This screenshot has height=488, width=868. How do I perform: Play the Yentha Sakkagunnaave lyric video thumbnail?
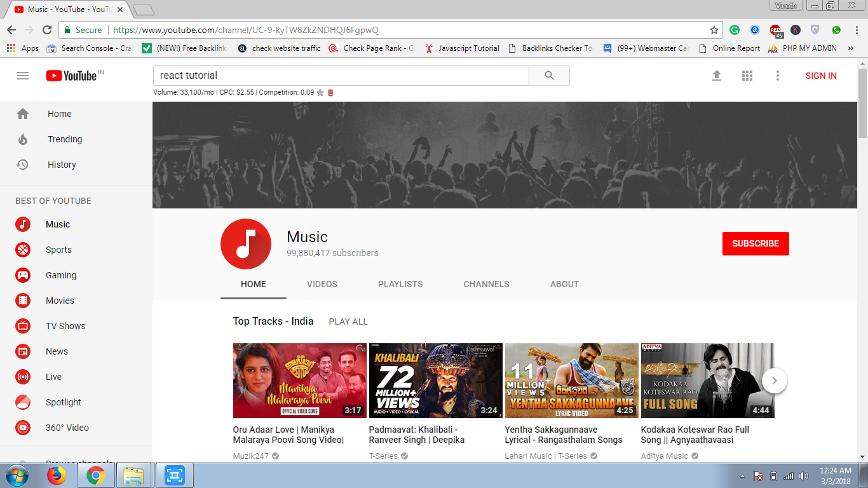572,381
